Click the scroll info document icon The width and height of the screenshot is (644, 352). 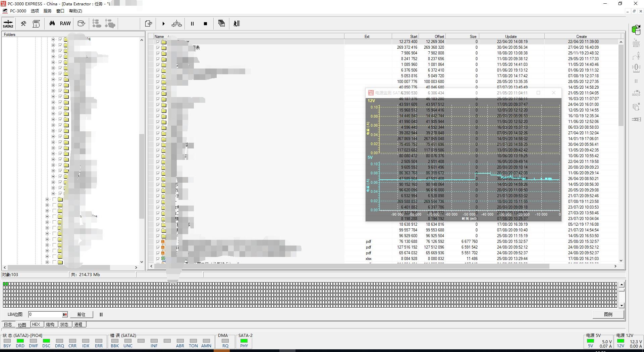(36, 24)
